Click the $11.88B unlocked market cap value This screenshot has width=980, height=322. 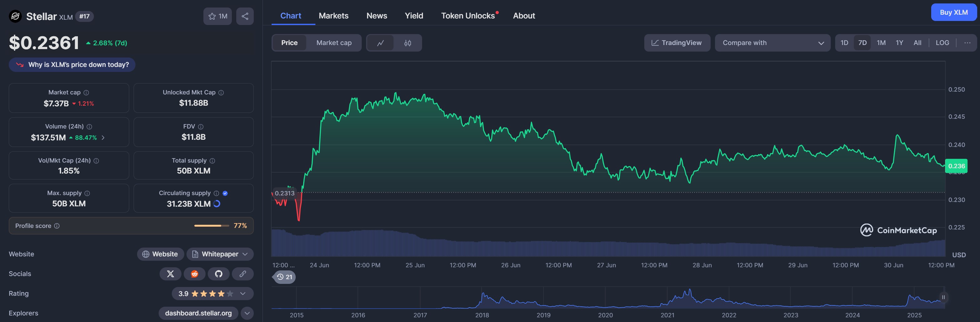tap(194, 103)
